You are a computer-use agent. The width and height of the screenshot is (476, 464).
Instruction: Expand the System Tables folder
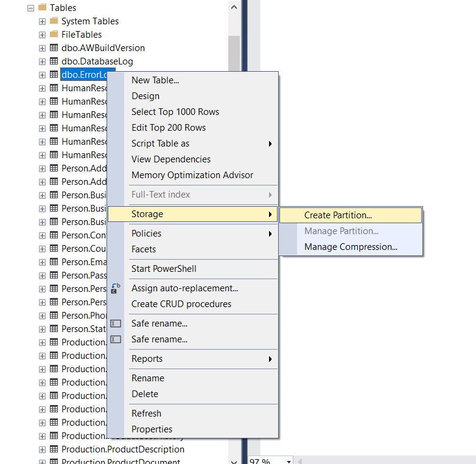click(x=42, y=21)
